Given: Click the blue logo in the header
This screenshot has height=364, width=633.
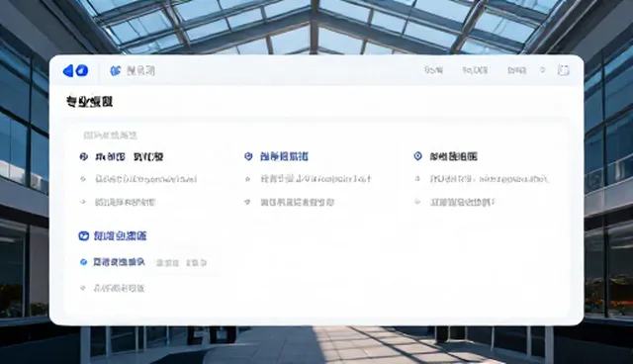Looking at the screenshot, I should (75, 70).
